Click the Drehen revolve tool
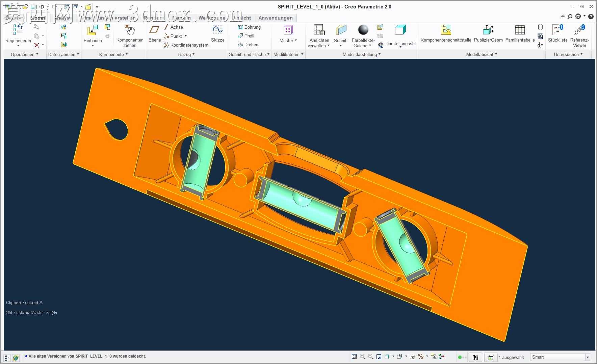Viewport: 597px width, 364px height. pos(248,45)
